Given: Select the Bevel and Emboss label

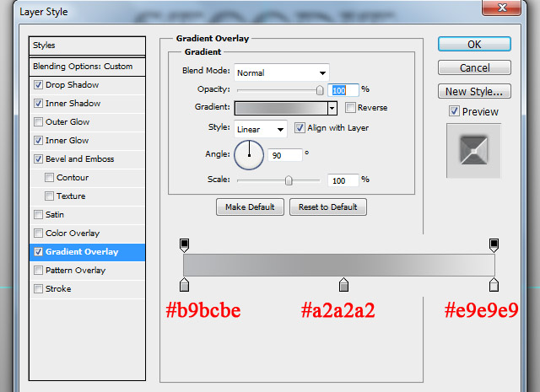Looking at the screenshot, I should point(79,159).
